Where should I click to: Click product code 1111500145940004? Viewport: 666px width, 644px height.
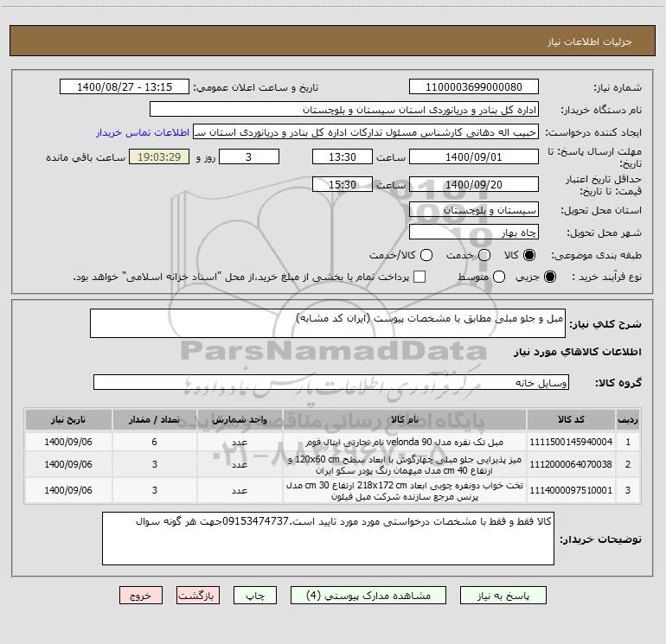click(x=571, y=442)
